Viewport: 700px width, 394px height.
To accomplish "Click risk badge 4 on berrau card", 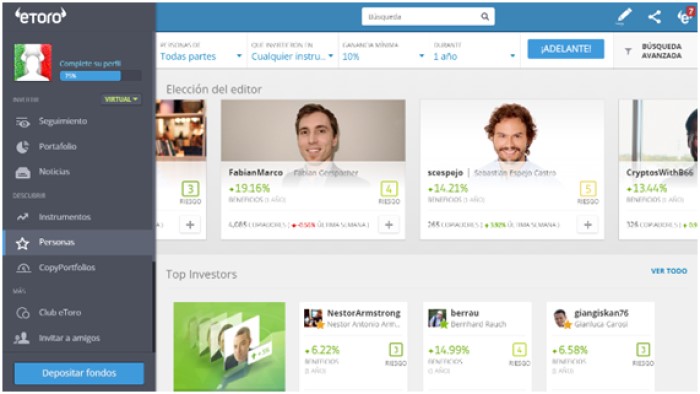I will tap(519, 349).
